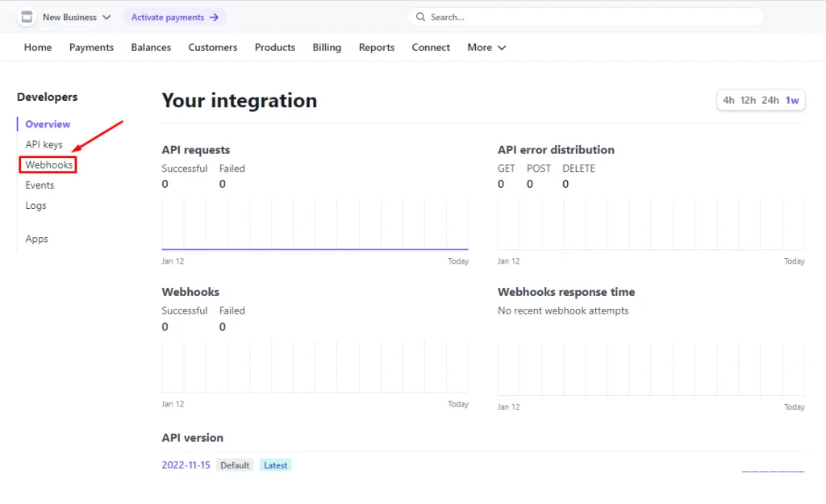
Task: Set time range to 12h
Action: tap(748, 100)
